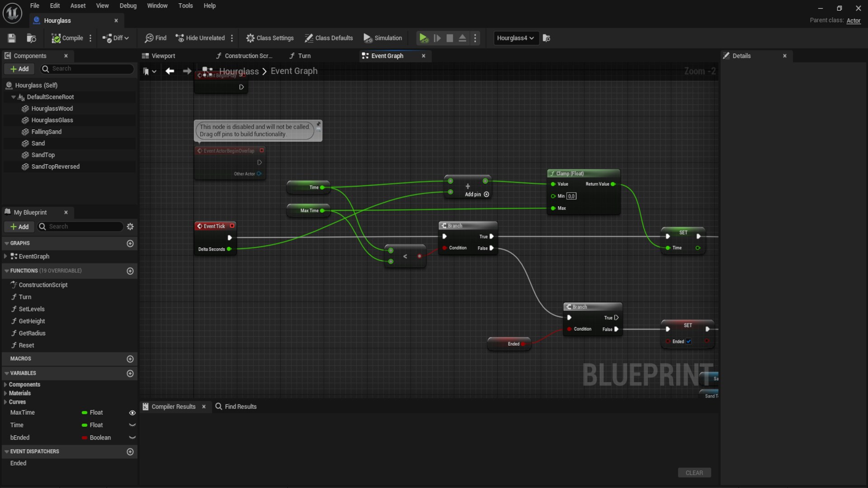Start Simulation mode
This screenshot has width=868, height=488.
point(382,38)
